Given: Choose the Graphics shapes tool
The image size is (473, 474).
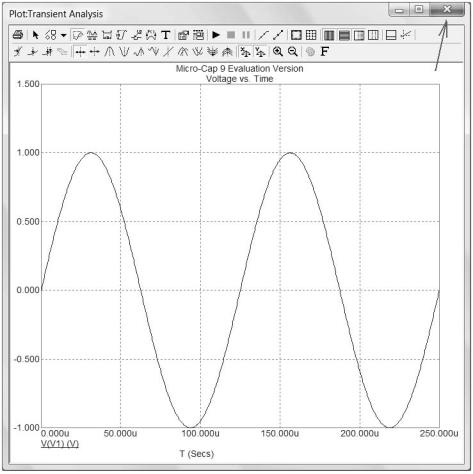Looking at the screenshot, I should click(x=51, y=35).
